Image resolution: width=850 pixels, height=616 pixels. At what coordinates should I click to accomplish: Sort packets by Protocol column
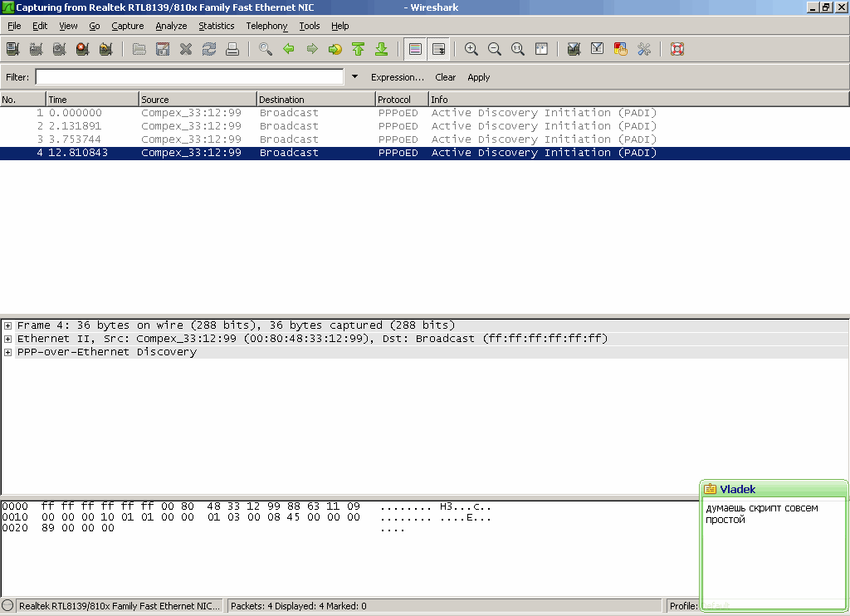[x=402, y=100]
